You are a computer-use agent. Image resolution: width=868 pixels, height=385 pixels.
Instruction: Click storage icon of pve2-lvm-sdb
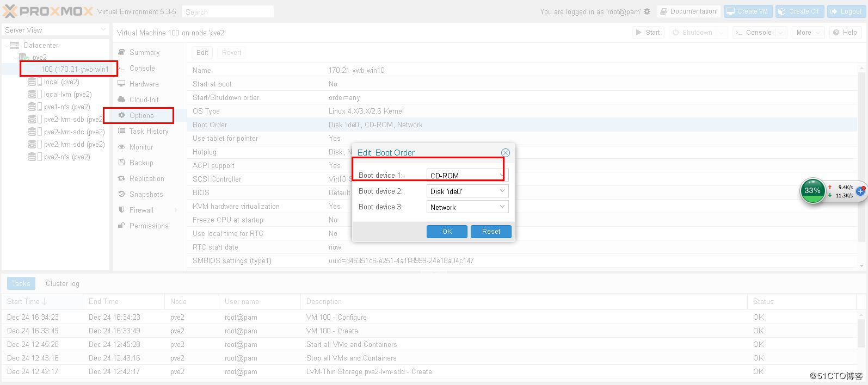click(32, 120)
